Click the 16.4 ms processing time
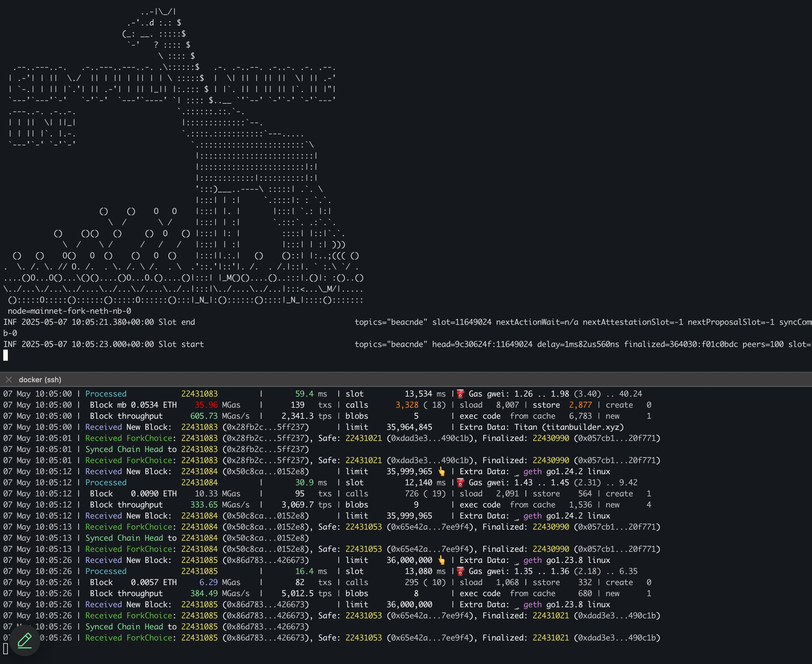 tap(311, 571)
